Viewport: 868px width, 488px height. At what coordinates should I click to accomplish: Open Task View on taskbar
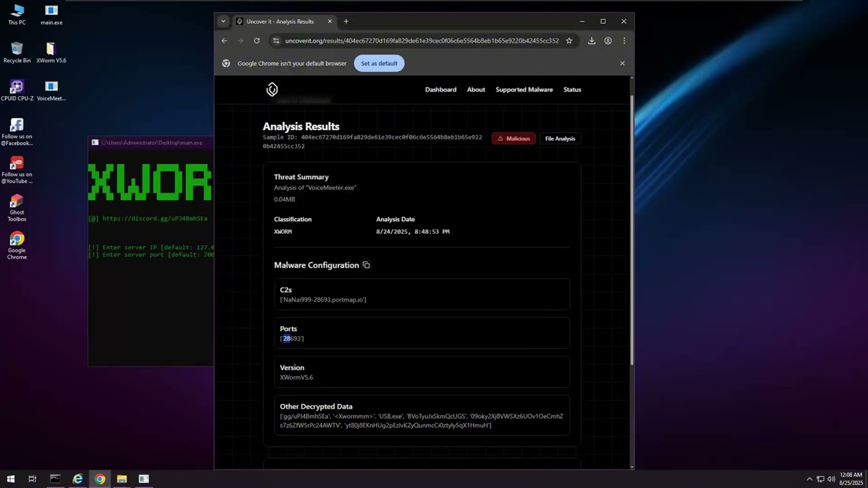[32, 479]
